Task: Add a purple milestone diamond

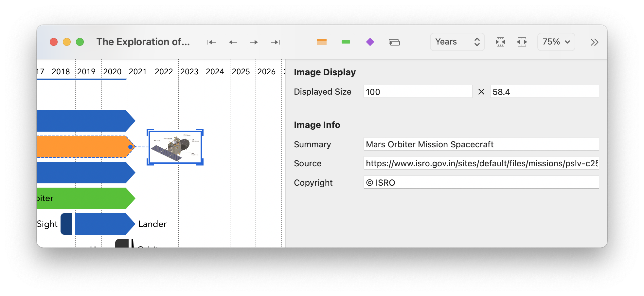Action: tap(370, 42)
